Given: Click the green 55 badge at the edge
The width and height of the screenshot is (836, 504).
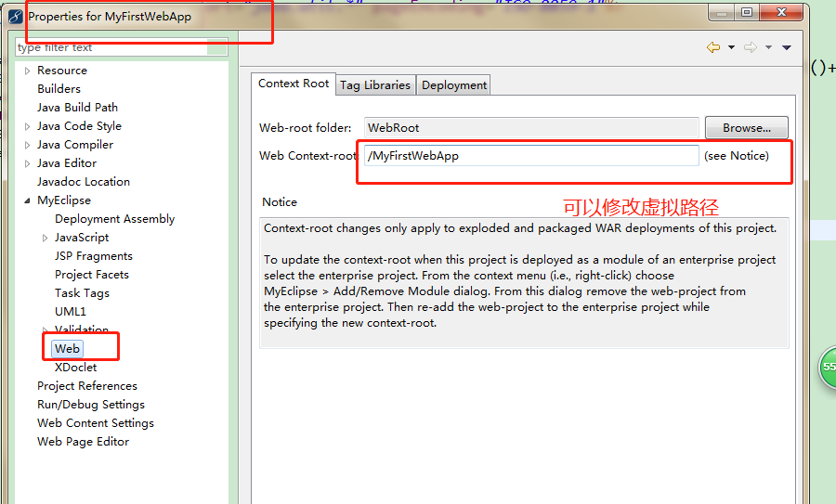Looking at the screenshot, I should pos(828,367).
